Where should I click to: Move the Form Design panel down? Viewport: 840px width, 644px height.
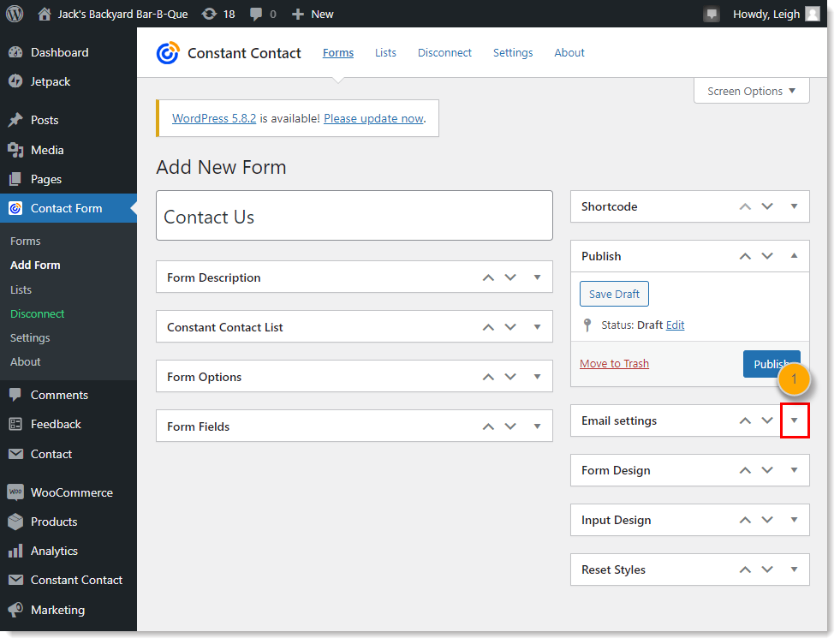[768, 470]
